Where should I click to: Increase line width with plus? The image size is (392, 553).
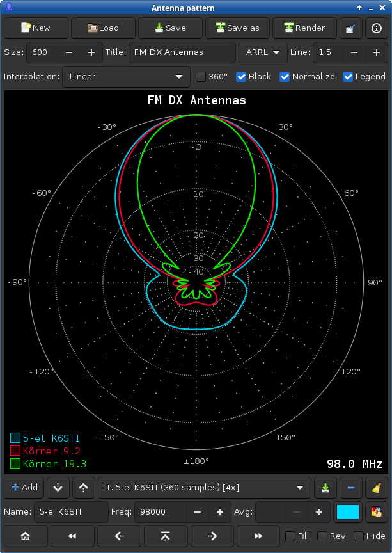click(x=377, y=52)
